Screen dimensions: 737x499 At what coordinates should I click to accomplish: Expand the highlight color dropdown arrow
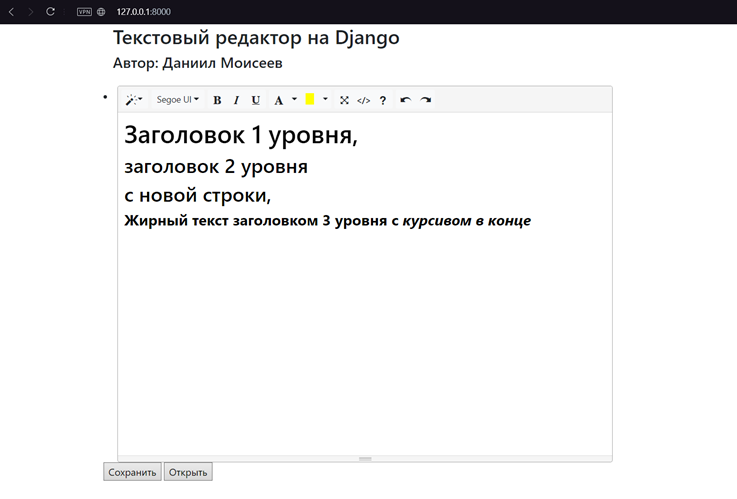(325, 100)
